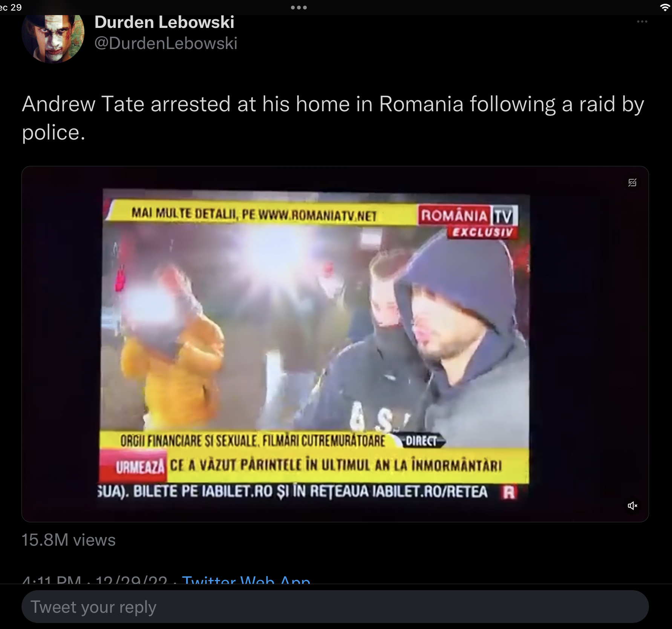
Task: Open the @DurdenLebowski handle link
Action: (x=166, y=43)
